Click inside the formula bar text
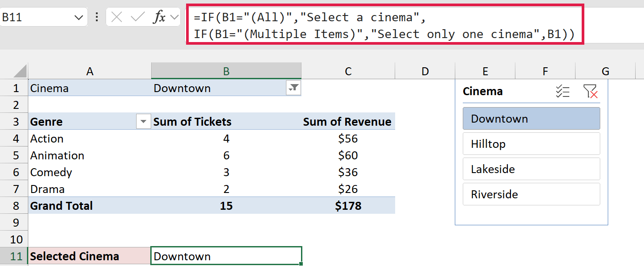Screen dimensions: 644x266 coord(385,26)
